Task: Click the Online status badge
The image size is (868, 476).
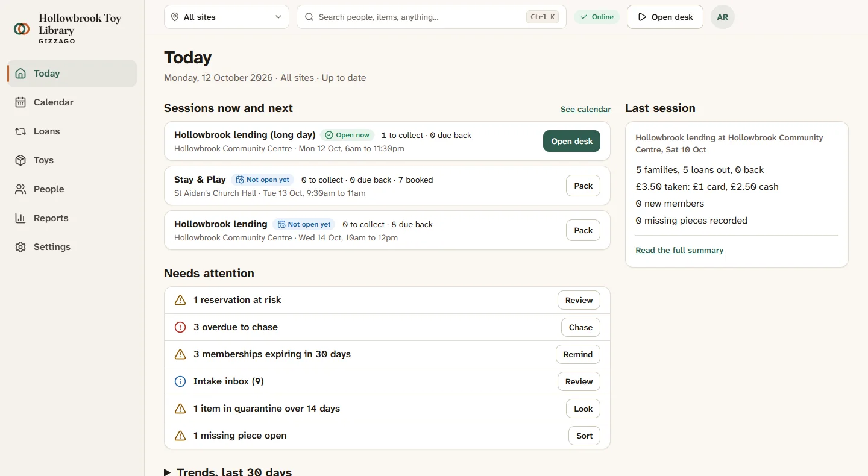Action: [597, 17]
